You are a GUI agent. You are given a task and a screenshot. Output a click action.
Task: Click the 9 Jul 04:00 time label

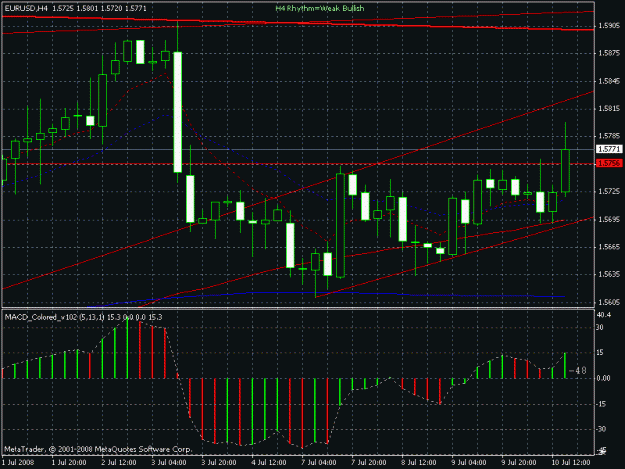point(469,463)
